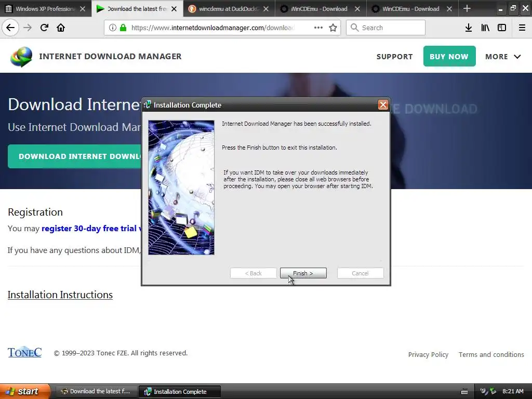Viewport: 532px width, 399px height.
Task: Open the SUPPORT page link
Action: [395, 57]
